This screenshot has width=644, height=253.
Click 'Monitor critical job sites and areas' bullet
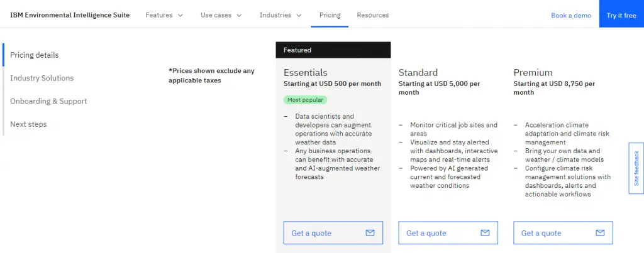click(453, 129)
